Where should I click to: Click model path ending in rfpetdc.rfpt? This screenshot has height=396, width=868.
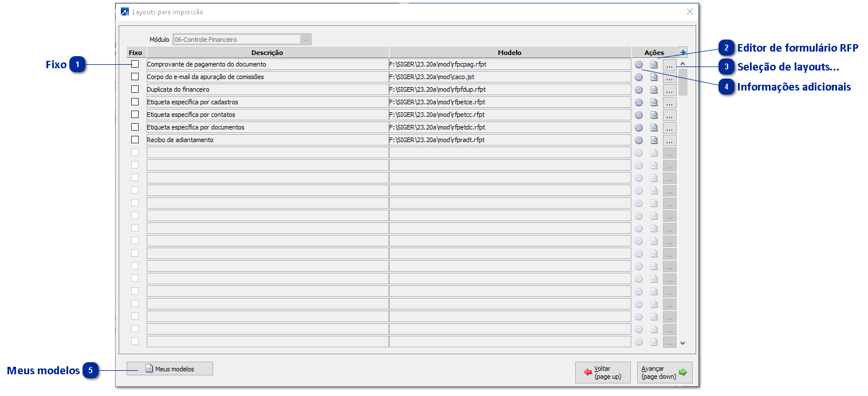tap(510, 128)
